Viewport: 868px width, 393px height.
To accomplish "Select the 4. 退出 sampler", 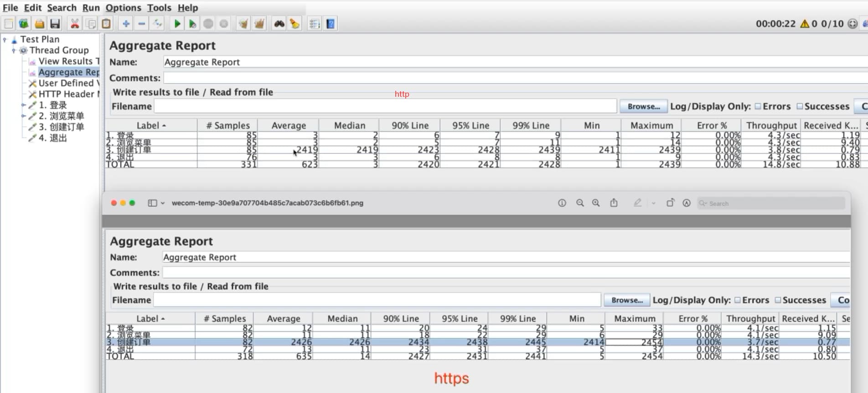I will coord(48,138).
